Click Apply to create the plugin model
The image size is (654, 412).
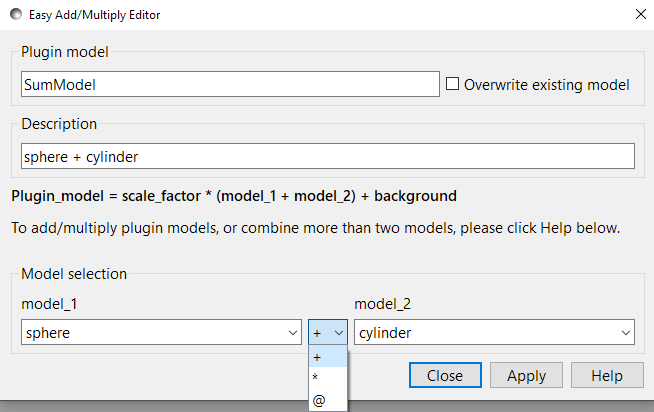tap(526, 376)
